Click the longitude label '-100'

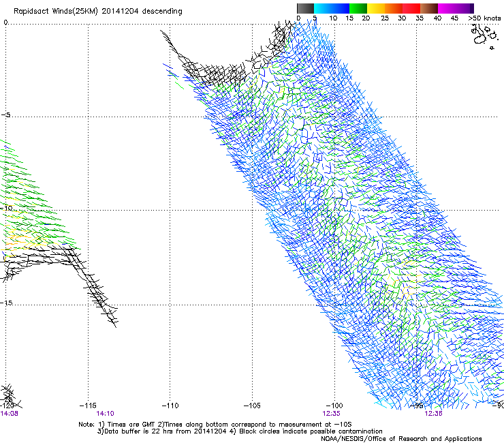[334, 406]
